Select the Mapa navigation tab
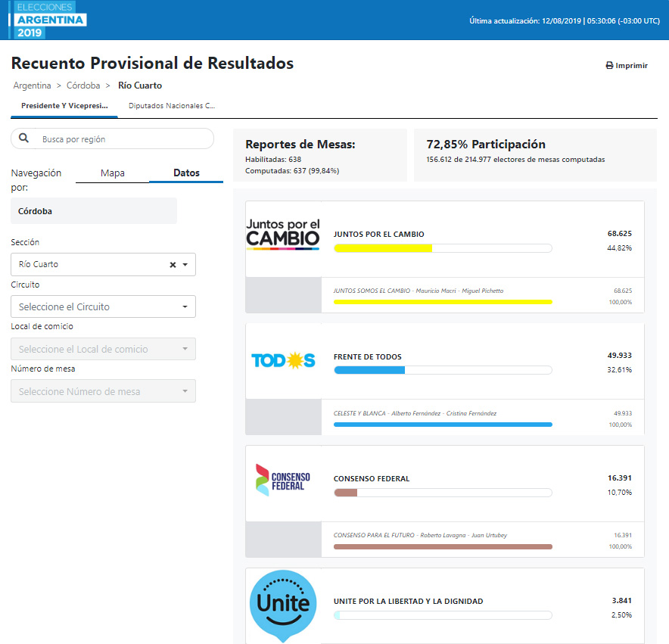The width and height of the screenshot is (669, 644). [113, 173]
